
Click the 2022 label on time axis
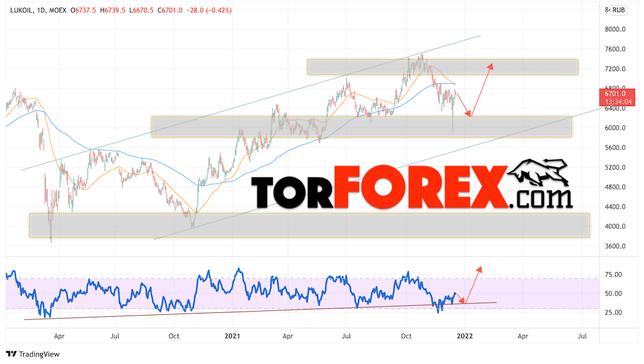[465, 336]
